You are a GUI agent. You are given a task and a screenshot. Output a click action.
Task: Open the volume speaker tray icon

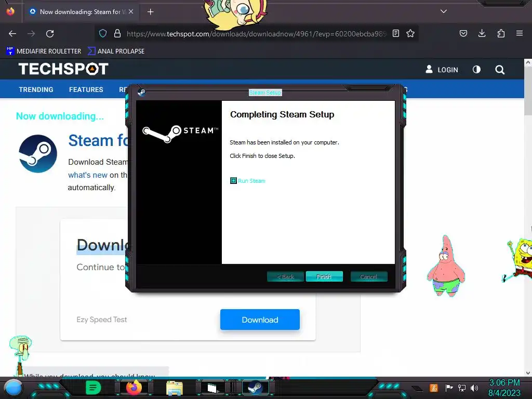pos(474,388)
